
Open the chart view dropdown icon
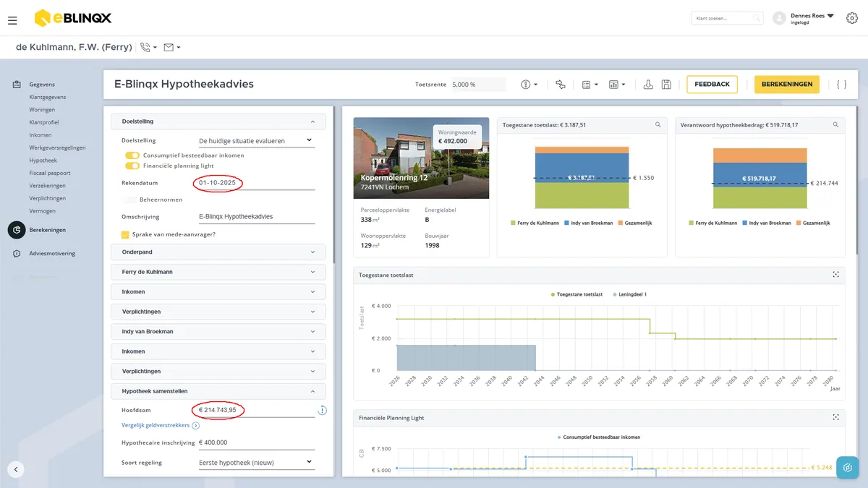click(x=617, y=85)
